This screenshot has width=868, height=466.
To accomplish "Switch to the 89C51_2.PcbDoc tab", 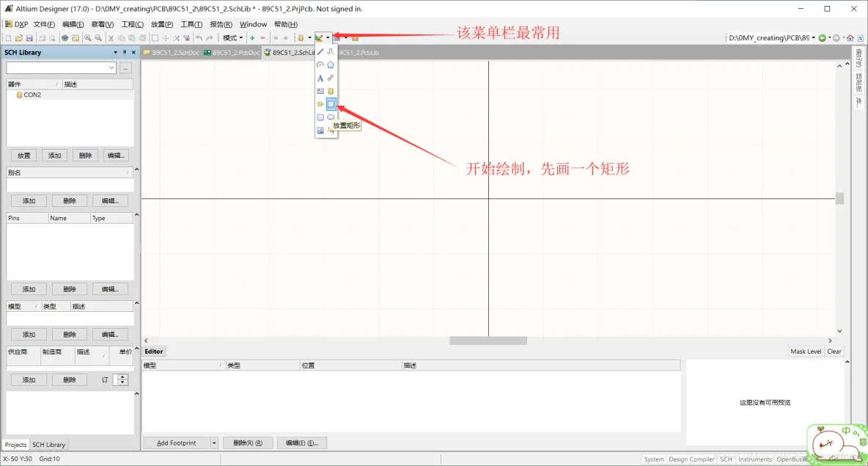I will 232,53.
